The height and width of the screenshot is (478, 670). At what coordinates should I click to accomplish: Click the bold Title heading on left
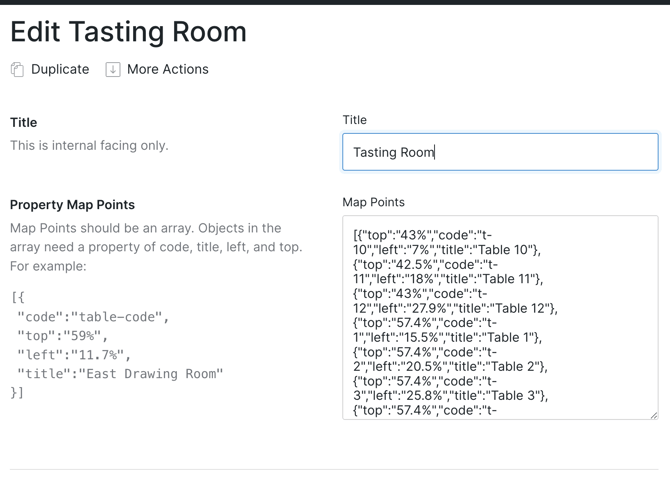coord(23,122)
